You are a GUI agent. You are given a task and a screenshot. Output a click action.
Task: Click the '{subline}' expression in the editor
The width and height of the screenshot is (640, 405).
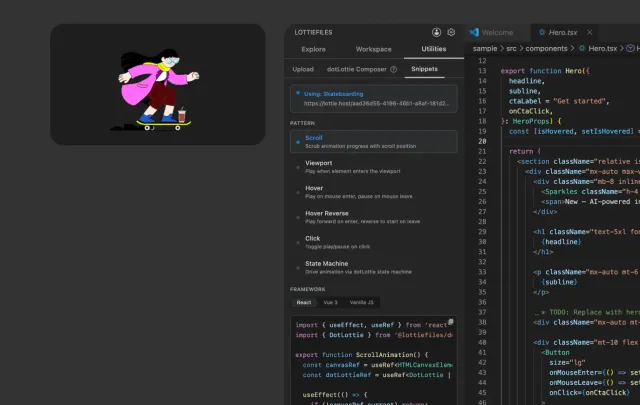click(559, 282)
